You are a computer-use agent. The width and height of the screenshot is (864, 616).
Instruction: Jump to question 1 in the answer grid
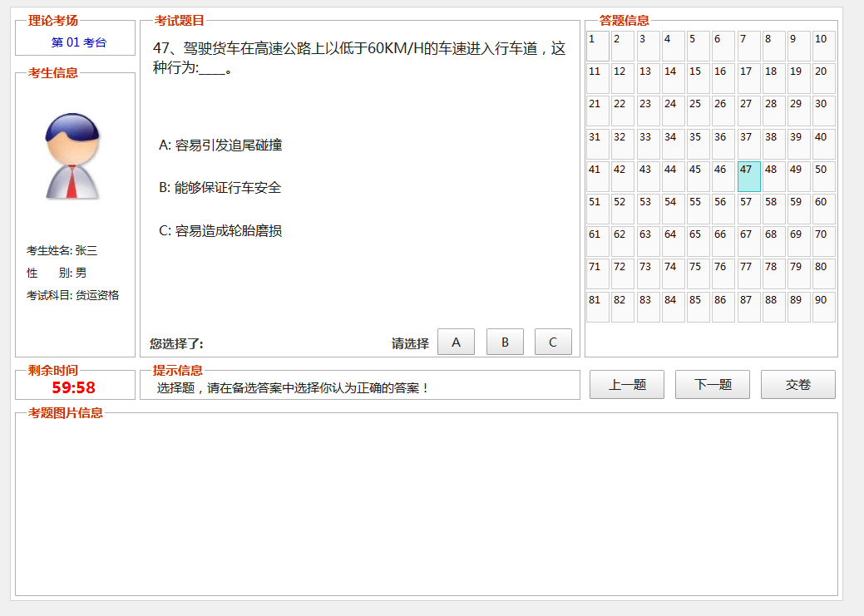click(x=597, y=46)
